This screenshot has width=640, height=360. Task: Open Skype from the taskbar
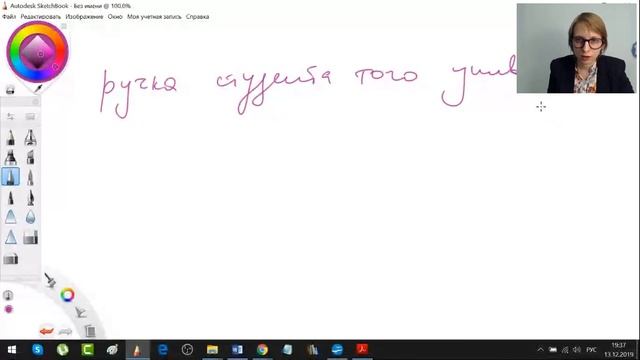pyautogui.click(x=38, y=350)
